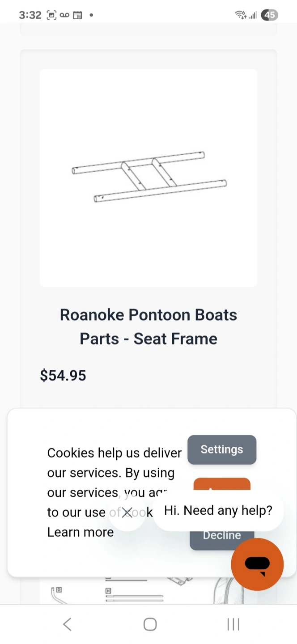
Task: Open the recent apps navigation button
Action: 233,624
